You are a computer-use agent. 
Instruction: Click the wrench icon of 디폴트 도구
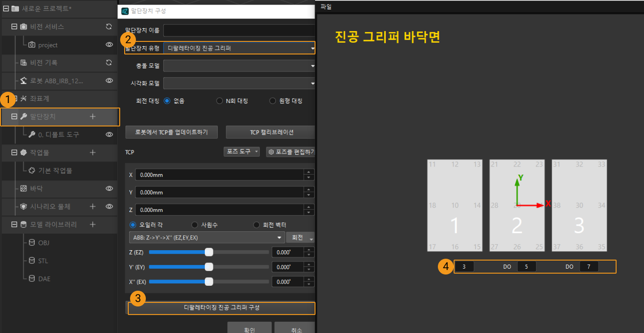point(32,135)
